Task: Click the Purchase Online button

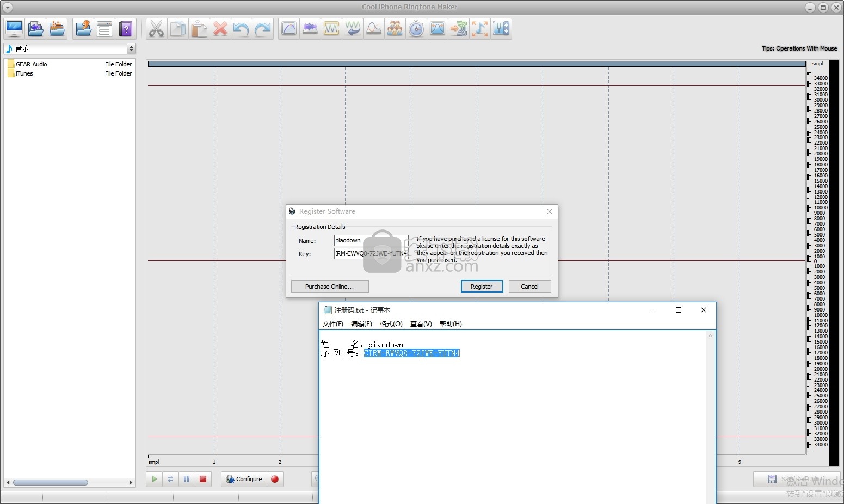Action: click(x=330, y=287)
